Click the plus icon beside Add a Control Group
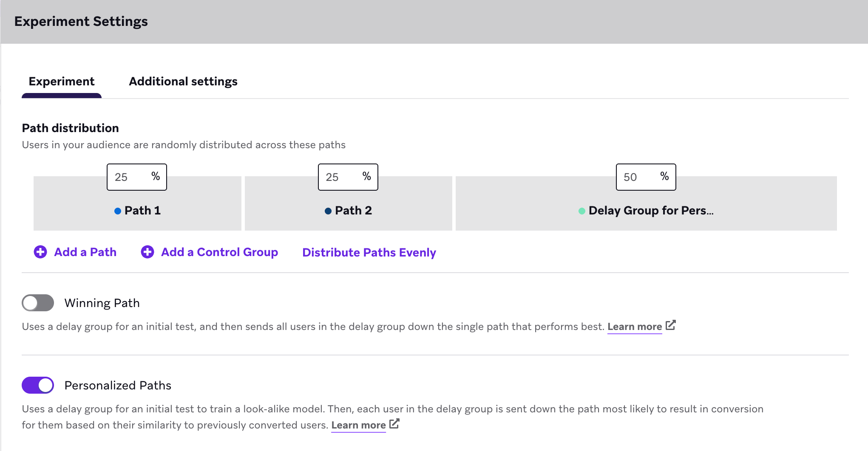868x451 pixels. 148,252
